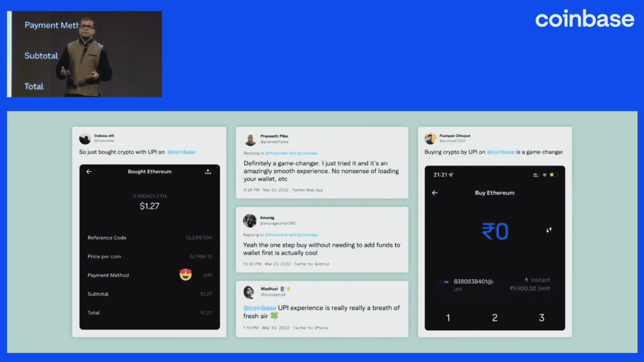The height and width of the screenshot is (362, 644).
Task: Select the UPI payment method icon
Action: click(x=185, y=275)
